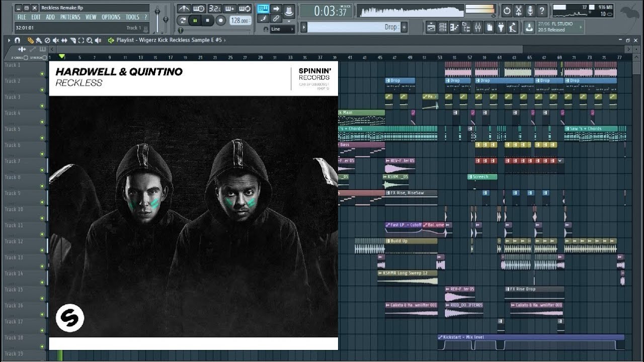Viewport: 644px width, 362px height.
Task: Select the playlist Select tool
Action: [81, 40]
